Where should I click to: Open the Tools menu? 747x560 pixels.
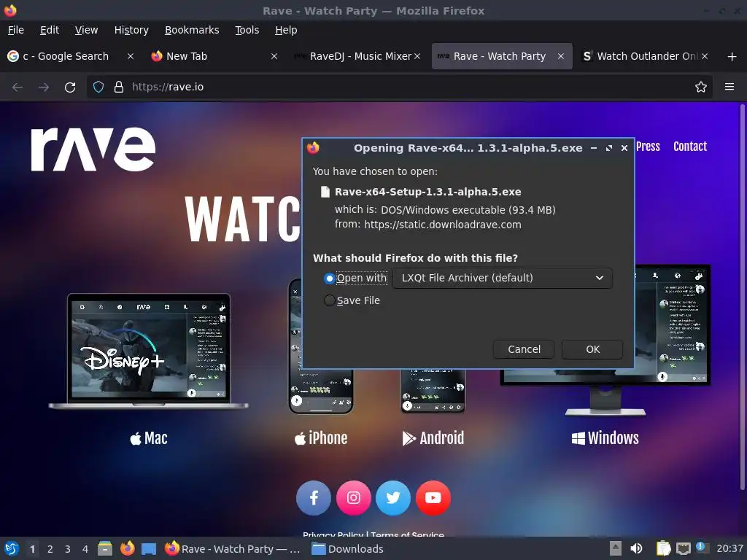click(247, 30)
